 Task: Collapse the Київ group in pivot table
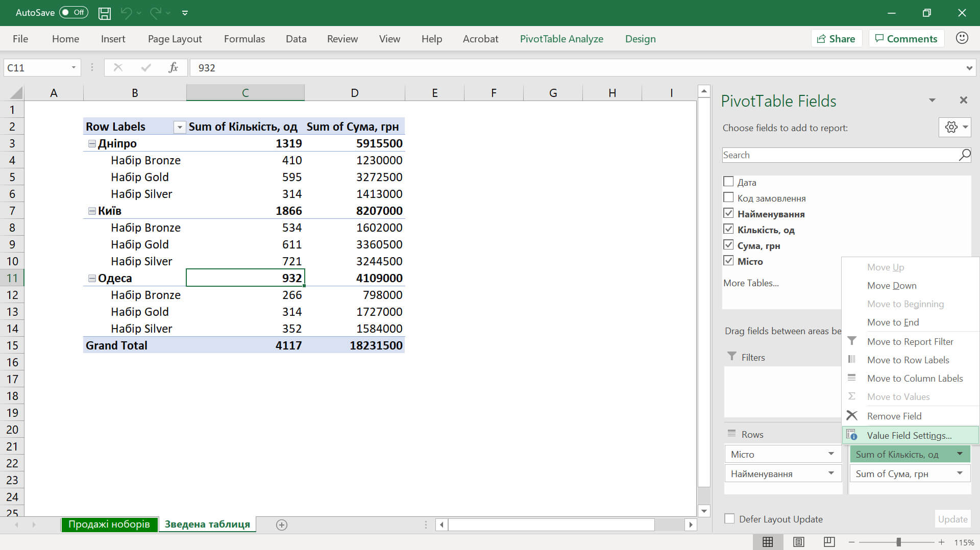[92, 211]
